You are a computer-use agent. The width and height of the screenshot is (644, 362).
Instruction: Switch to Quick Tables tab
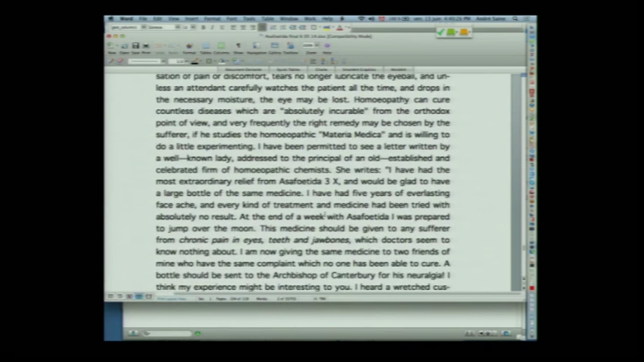(x=288, y=70)
